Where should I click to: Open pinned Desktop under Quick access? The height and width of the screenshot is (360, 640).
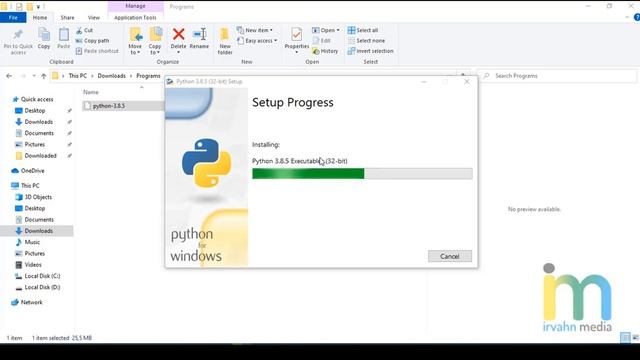pos(35,111)
